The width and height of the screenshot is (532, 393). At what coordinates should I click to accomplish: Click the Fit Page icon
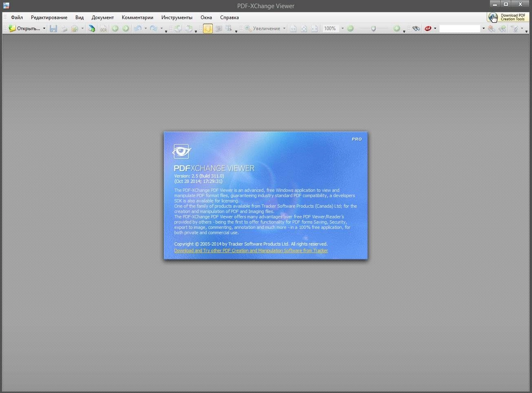click(304, 29)
